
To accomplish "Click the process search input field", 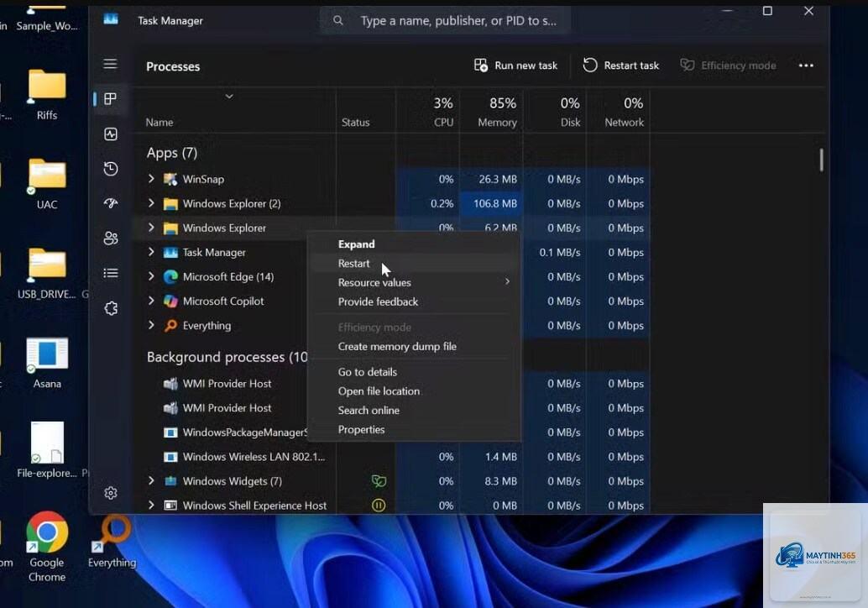I will (x=445, y=20).
